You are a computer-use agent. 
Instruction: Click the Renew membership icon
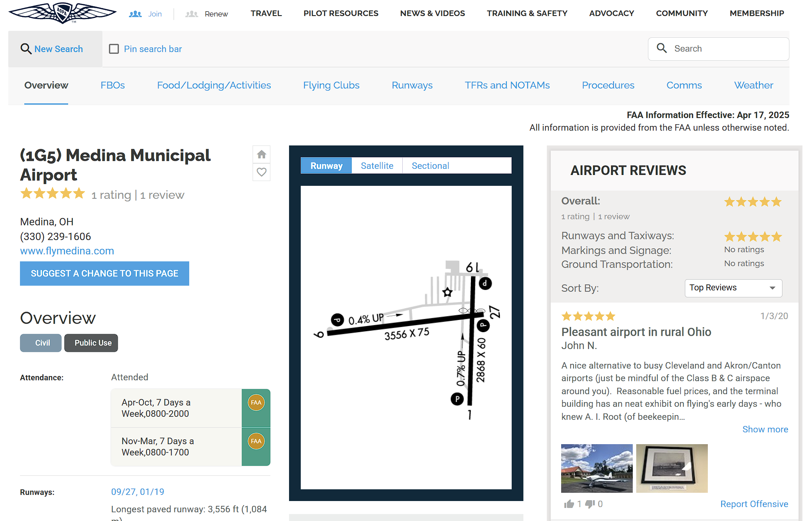point(192,14)
